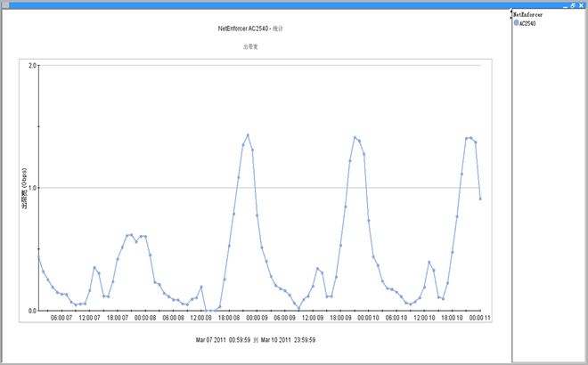Screen dimensions: 588x365
Task: Collapse the legend panel splitter arrow
Action: [511, 14]
